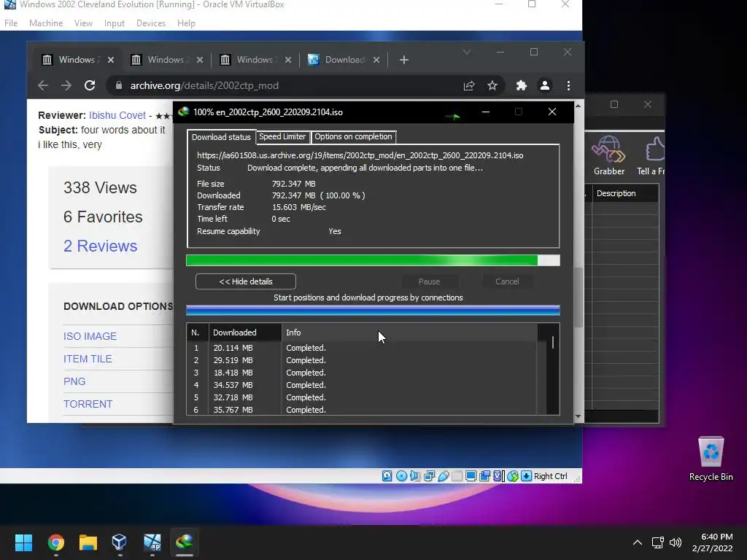The image size is (747, 560).
Task: Open a new Chrome tab with plus
Action: (x=404, y=60)
